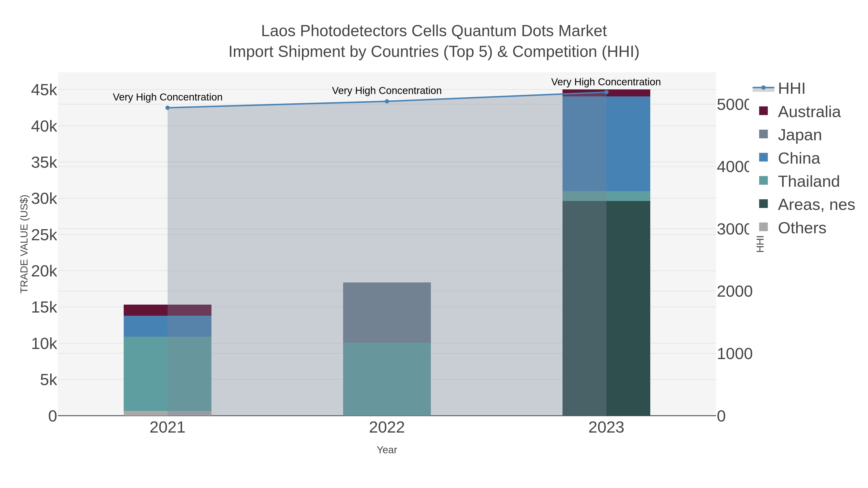Click the Others bar segment in 2021
868x488 pixels.
point(168,413)
